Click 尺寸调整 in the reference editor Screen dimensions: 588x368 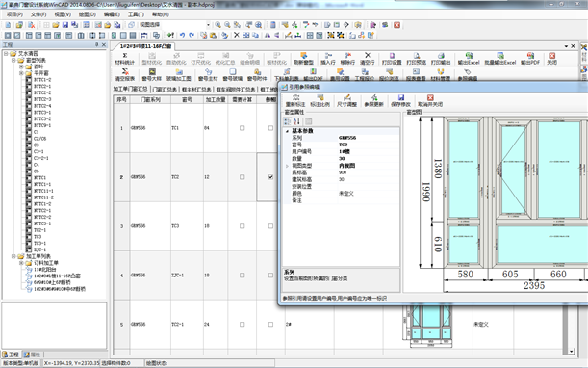[346, 100]
